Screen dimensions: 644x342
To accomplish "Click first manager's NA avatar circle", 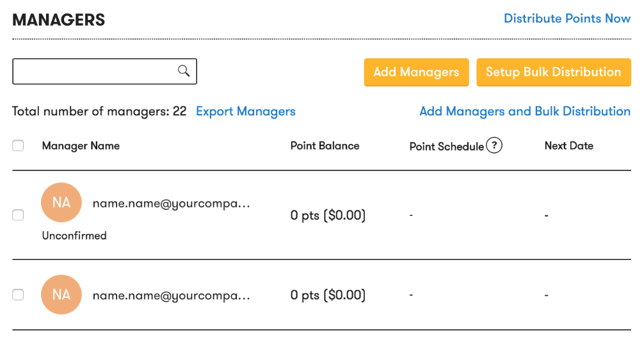I will [x=61, y=202].
